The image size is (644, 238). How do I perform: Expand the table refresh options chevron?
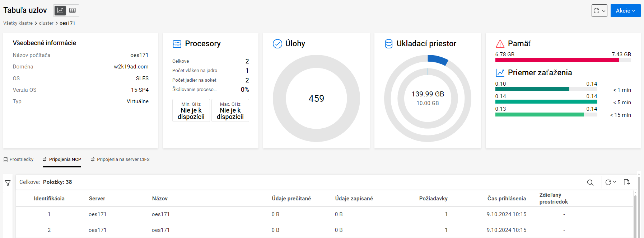coord(615,182)
